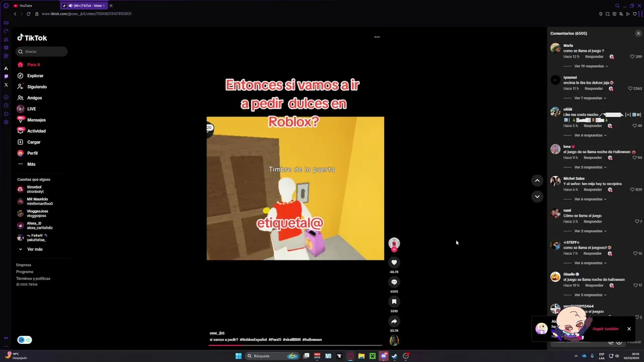Expand Ver 7 respuestas under iyosmel
This screenshot has height=362, width=644.
[x=590, y=98]
